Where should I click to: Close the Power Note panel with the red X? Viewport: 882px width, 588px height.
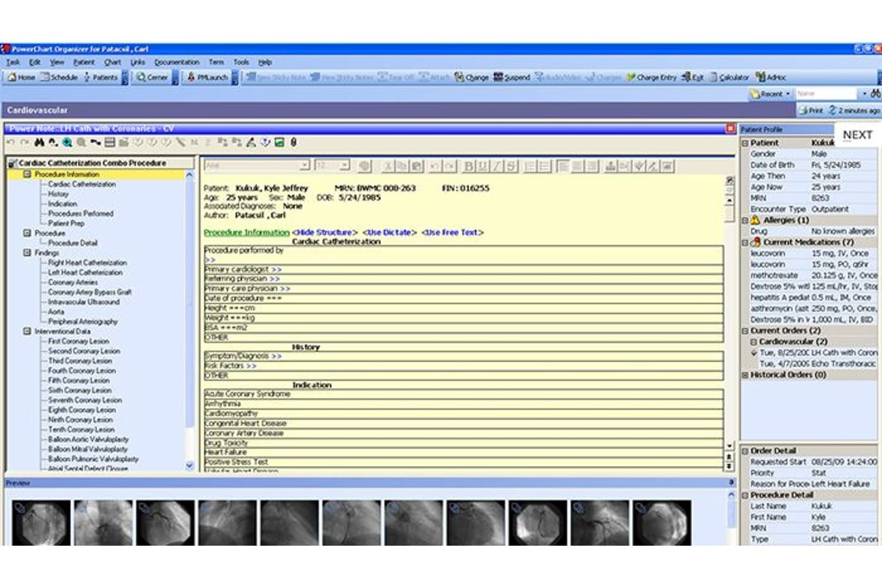coord(731,129)
